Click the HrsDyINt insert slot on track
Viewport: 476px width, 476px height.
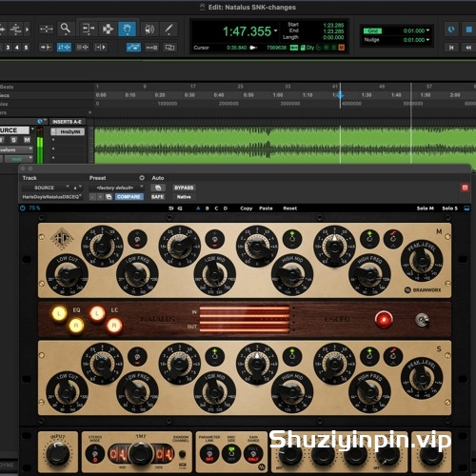pyautogui.click(x=68, y=131)
